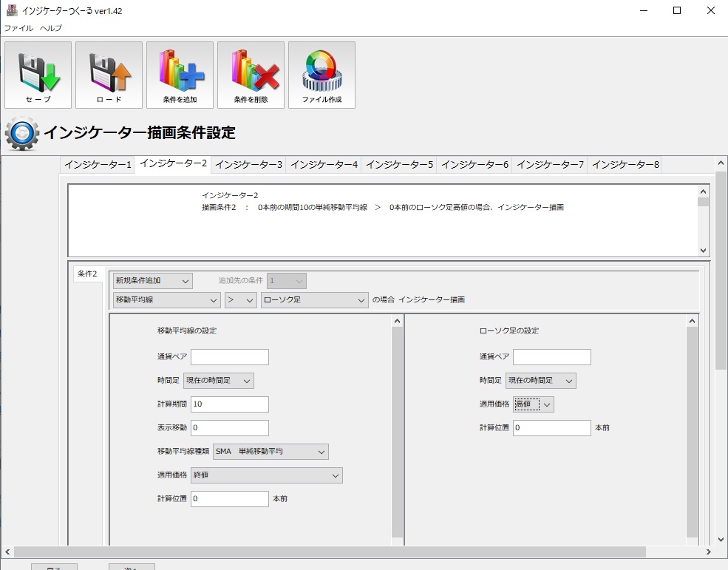This screenshot has height=570, width=728.
Task: Click the ロード (Load) toolbar icon
Action: pyautogui.click(x=109, y=75)
